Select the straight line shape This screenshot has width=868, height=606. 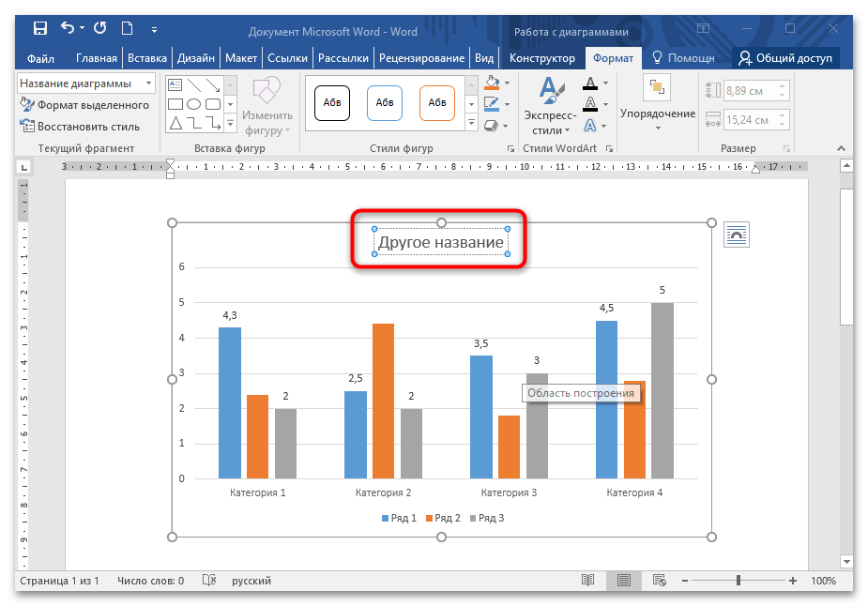tap(193, 84)
